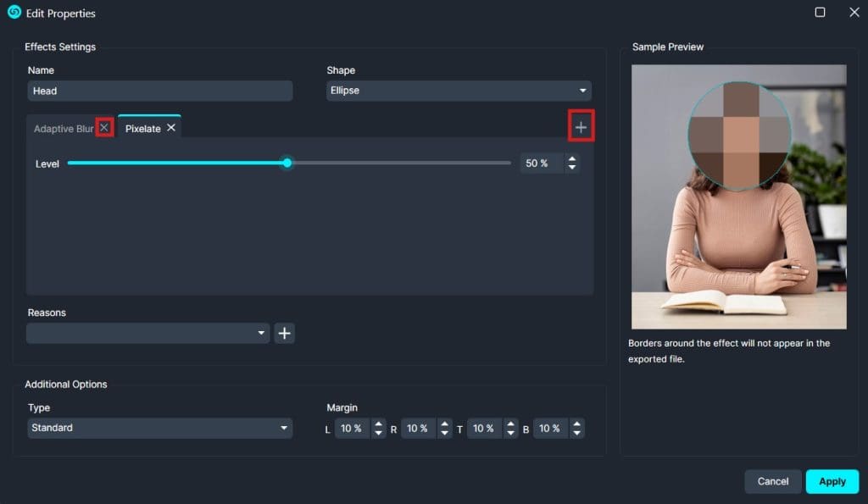Select the Pixelate tab
Image resolution: width=868 pixels, height=504 pixels.
click(x=142, y=129)
